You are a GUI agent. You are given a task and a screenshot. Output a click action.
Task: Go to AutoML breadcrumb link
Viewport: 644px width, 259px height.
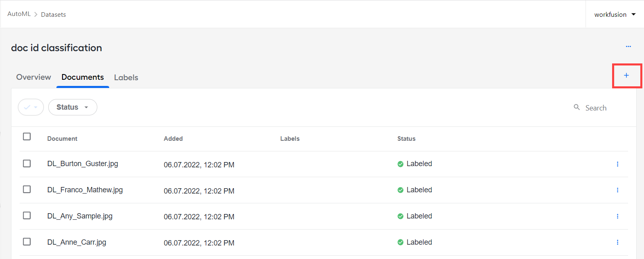click(x=19, y=14)
